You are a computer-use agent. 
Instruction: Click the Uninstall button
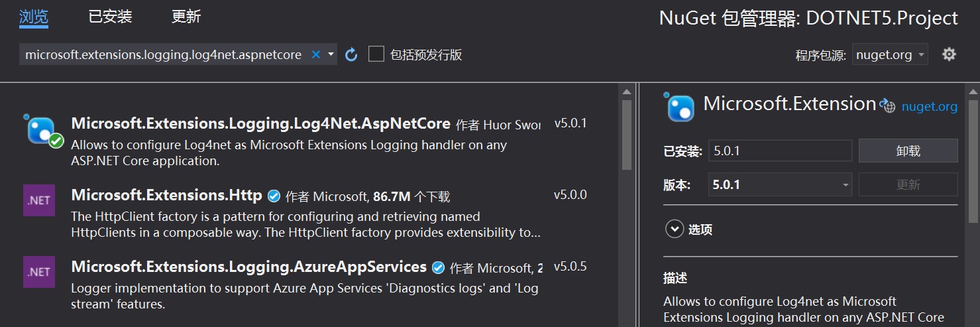908,151
